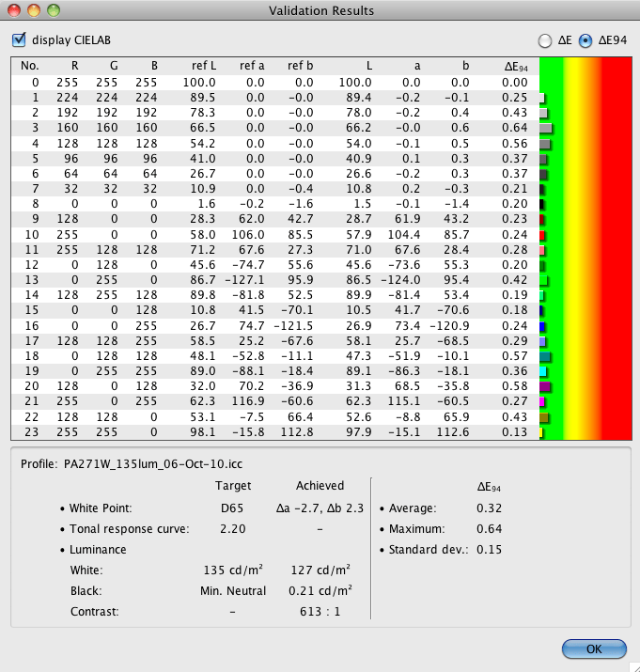The width and height of the screenshot is (640, 672).
Task: Select table row number 0
Action: click(x=273, y=83)
